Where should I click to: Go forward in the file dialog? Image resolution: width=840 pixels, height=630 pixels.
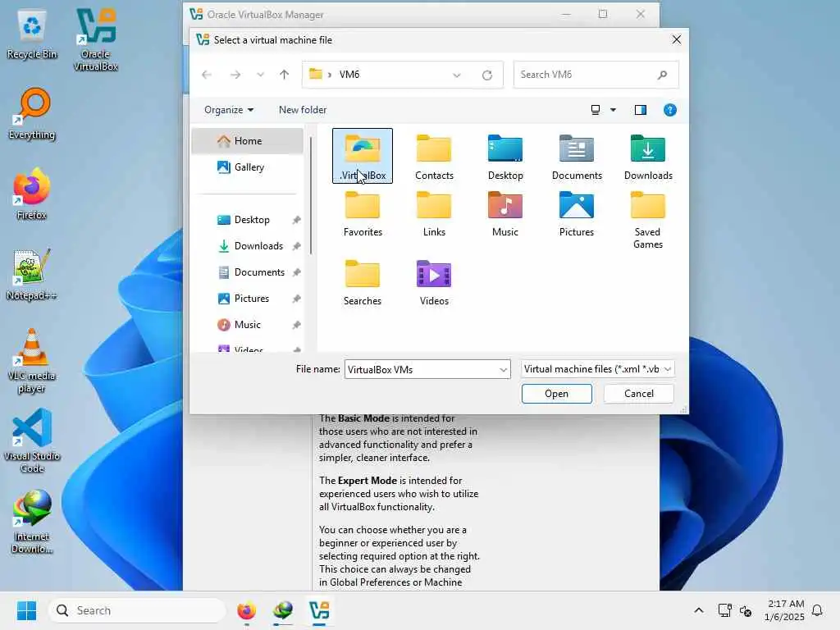pos(235,75)
